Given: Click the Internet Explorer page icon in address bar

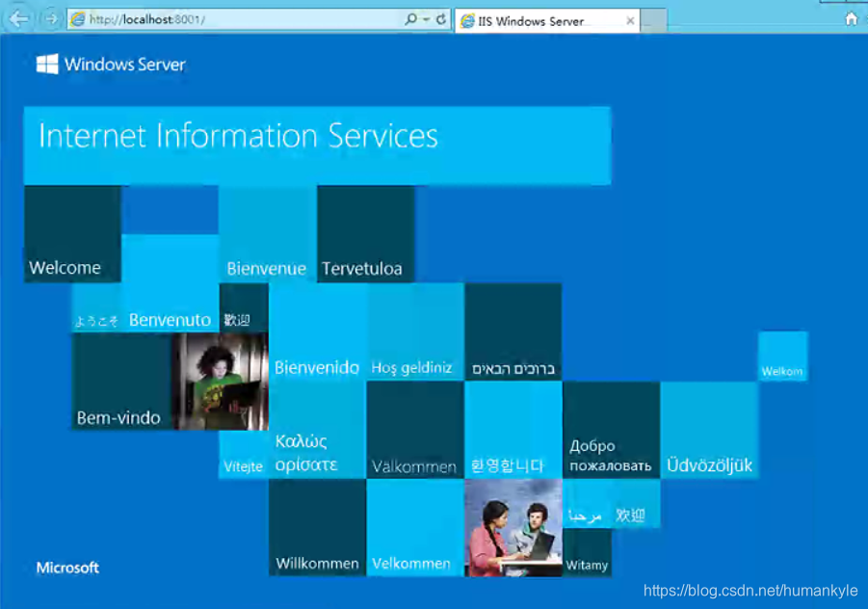Looking at the screenshot, I should point(78,19).
